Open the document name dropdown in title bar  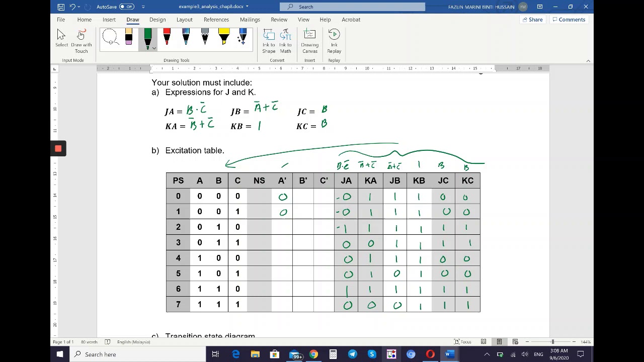[x=247, y=7]
